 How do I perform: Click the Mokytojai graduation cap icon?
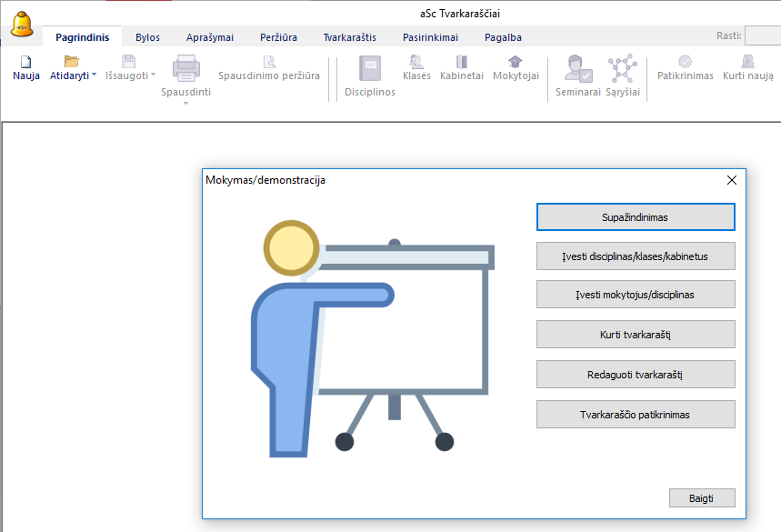[516, 62]
